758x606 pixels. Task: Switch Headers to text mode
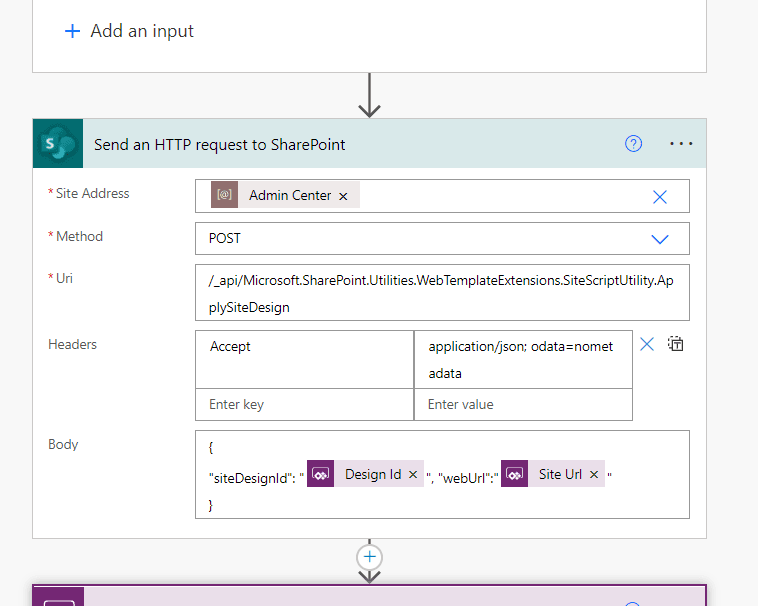click(x=675, y=344)
